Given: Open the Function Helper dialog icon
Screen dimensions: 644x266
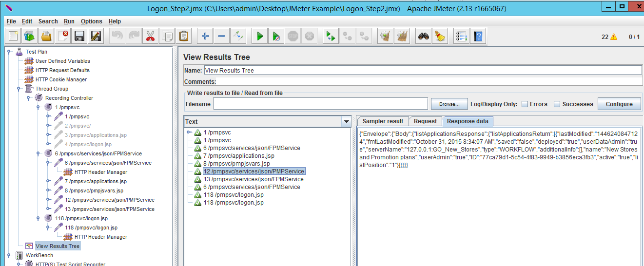Looking at the screenshot, I should 462,36.
